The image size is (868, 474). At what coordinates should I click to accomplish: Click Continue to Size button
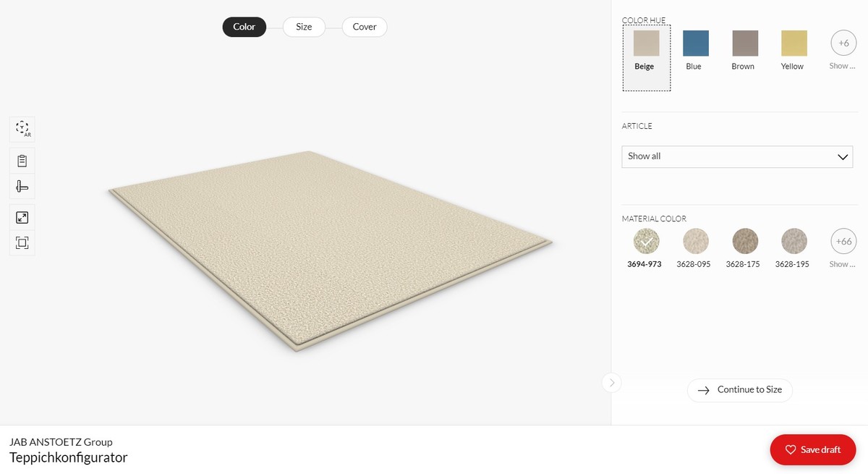coord(740,390)
